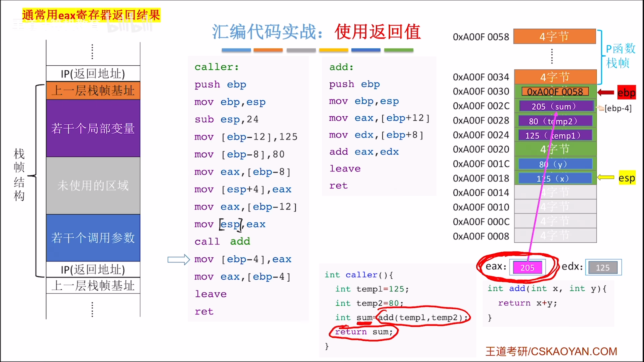Image resolution: width=644 pixels, height=362 pixels.
Task: Click the red ebp pointer arrow
Action: [x=606, y=92]
